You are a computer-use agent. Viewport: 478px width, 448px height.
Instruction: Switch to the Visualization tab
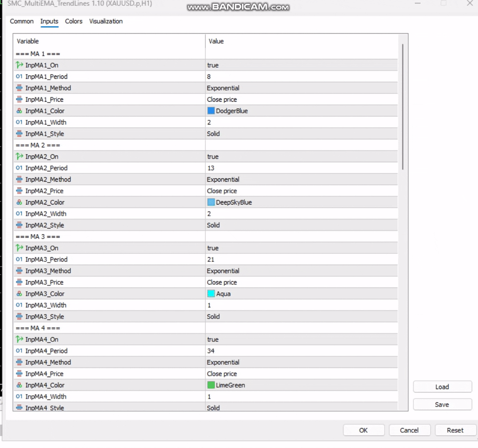(106, 21)
